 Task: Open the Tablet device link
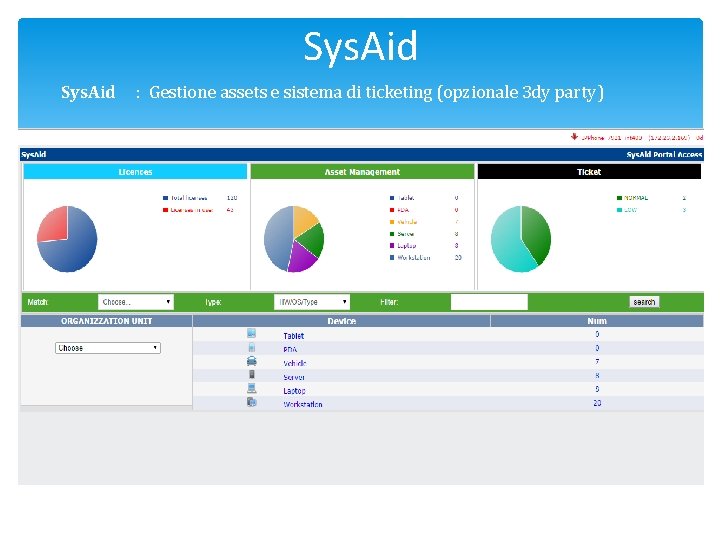(x=293, y=336)
